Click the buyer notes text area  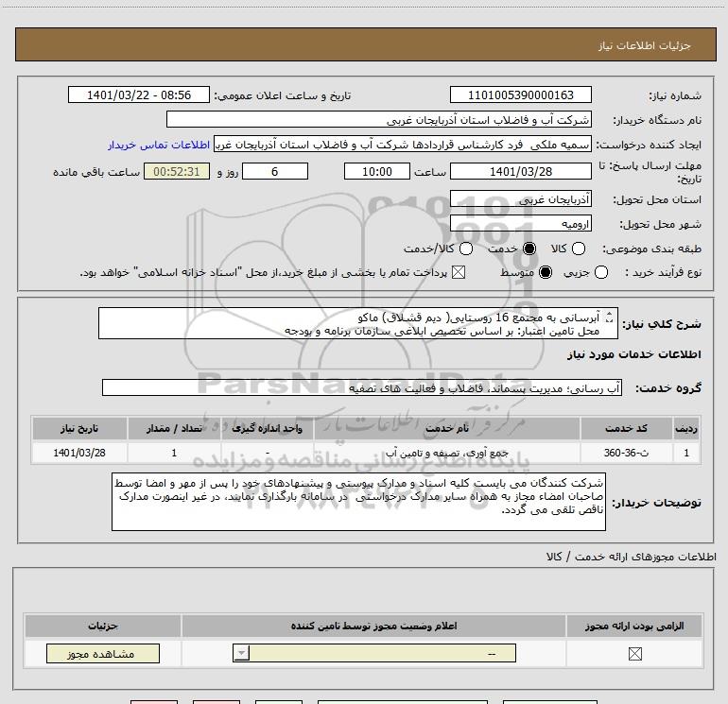(358, 502)
